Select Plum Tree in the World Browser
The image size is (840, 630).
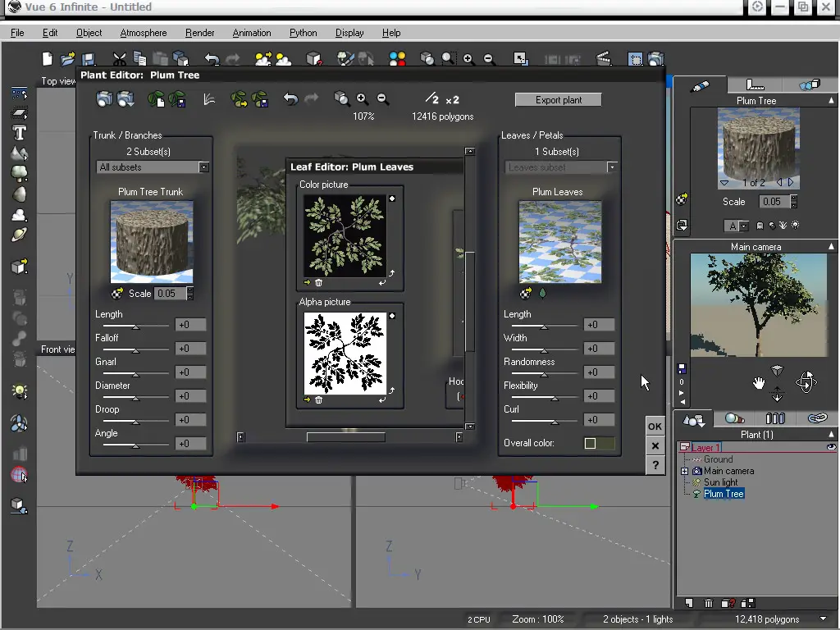click(724, 494)
